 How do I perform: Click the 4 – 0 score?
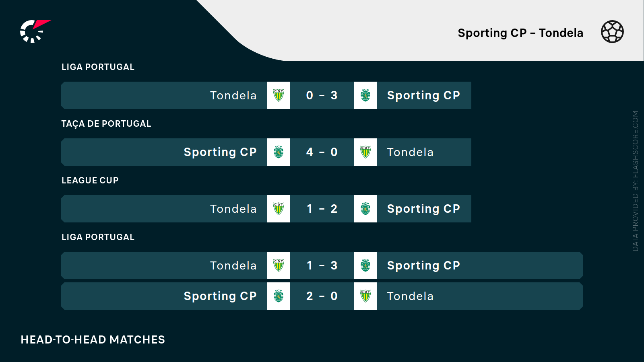coord(322,152)
